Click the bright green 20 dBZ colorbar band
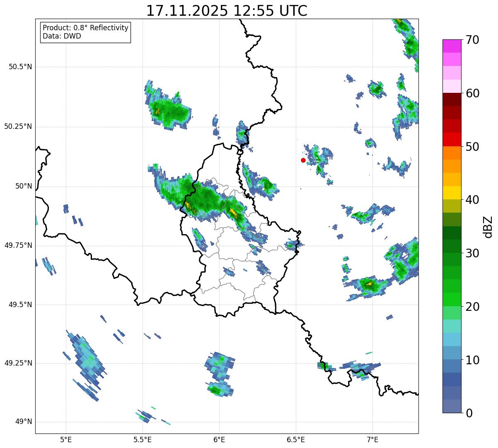 [x=452, y=299]
